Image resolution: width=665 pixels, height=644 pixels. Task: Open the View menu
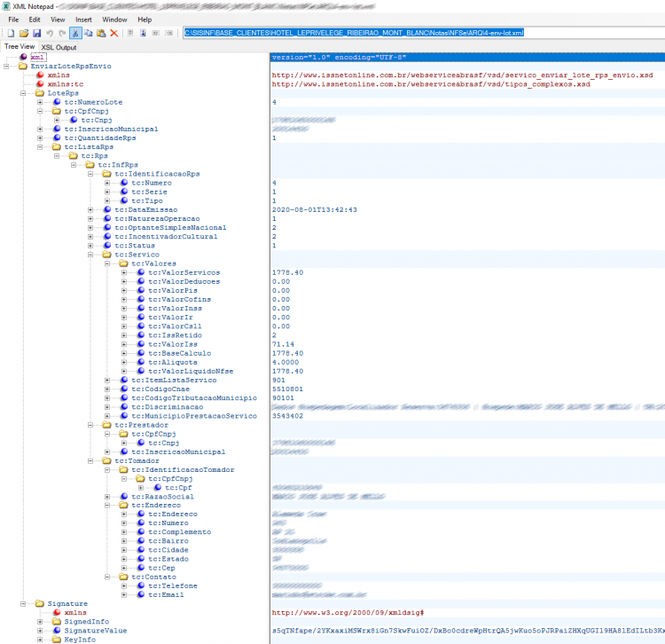58,20
